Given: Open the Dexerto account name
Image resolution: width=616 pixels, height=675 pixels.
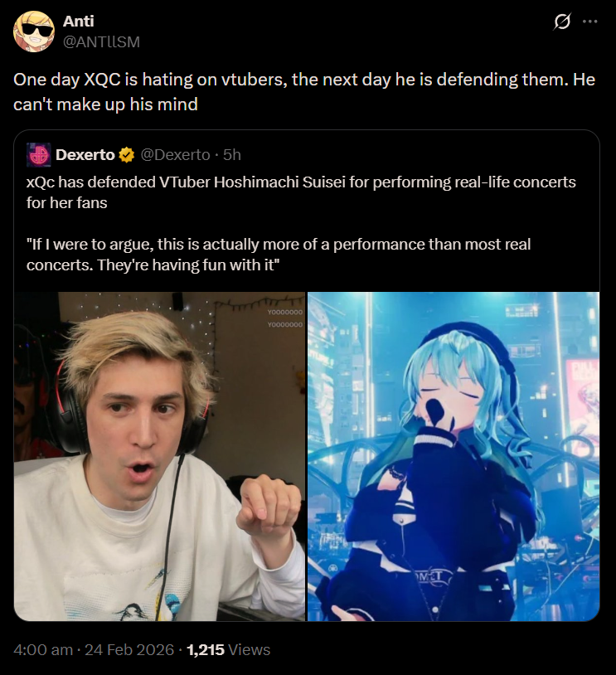Looking at the screenshot, I should [85, 154].
